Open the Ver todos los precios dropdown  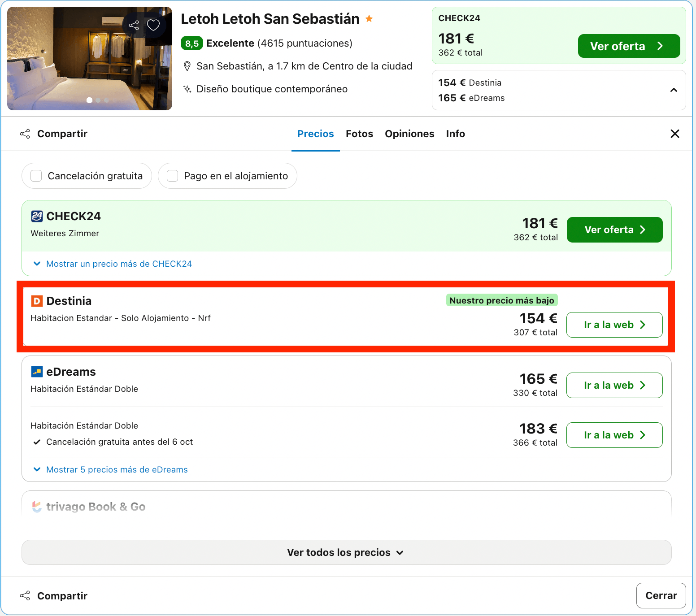346,552
